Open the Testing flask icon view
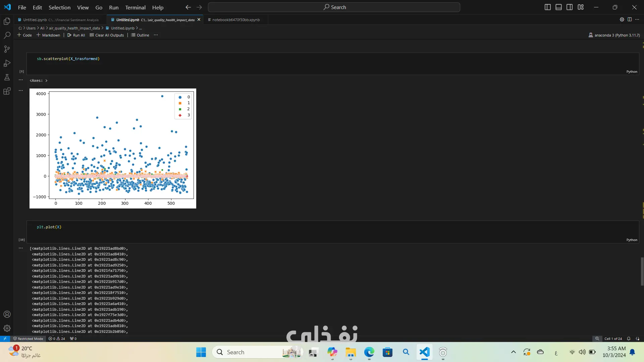 pos(7,77)
